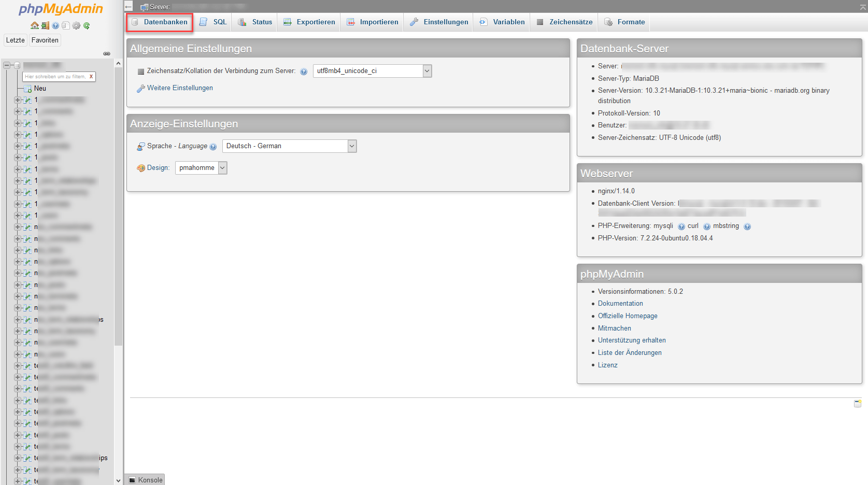Viewport: 868px width, 485px height.
Task: Click the text Server-Typ: MariaDB
Action: pos(629,79)
